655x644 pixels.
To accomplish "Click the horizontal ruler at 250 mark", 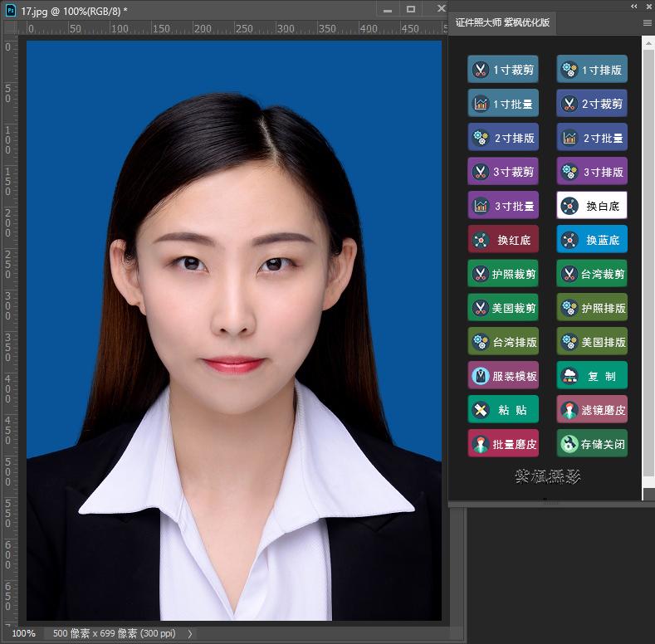I will tap(243, 28).
